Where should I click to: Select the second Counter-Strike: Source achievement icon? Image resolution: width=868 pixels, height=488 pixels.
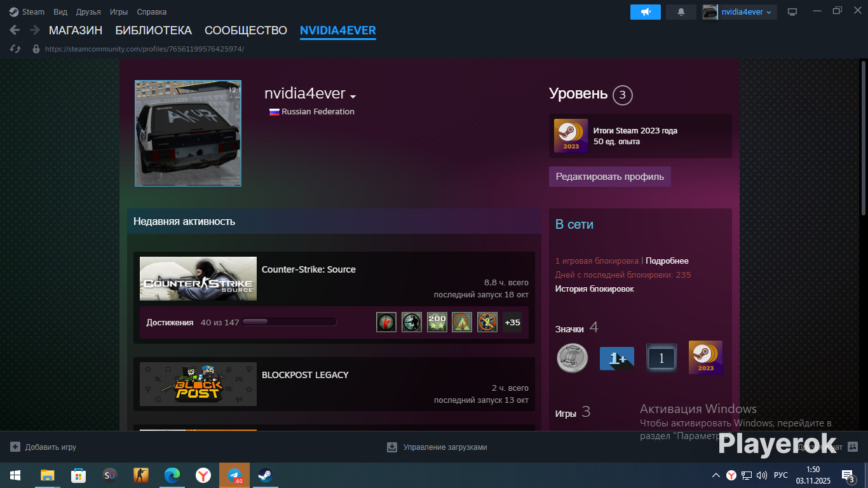point(412,322)
